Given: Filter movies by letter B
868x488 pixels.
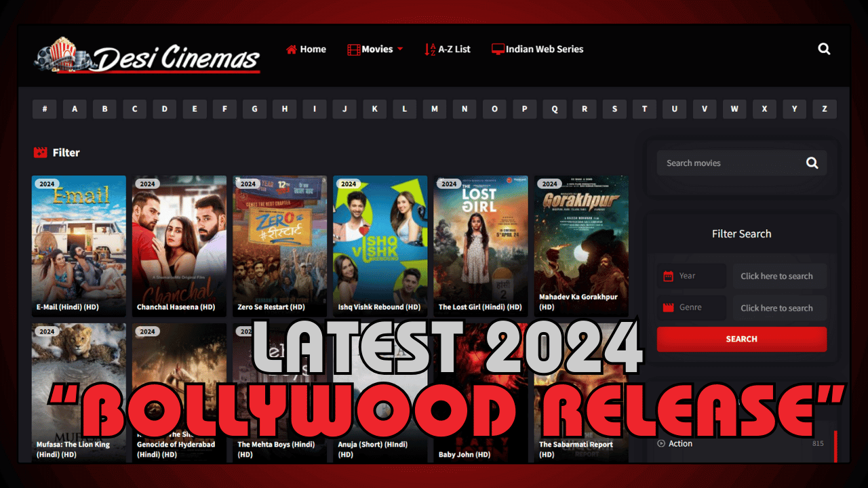Looking at the screenshot, I should point(104,109).
